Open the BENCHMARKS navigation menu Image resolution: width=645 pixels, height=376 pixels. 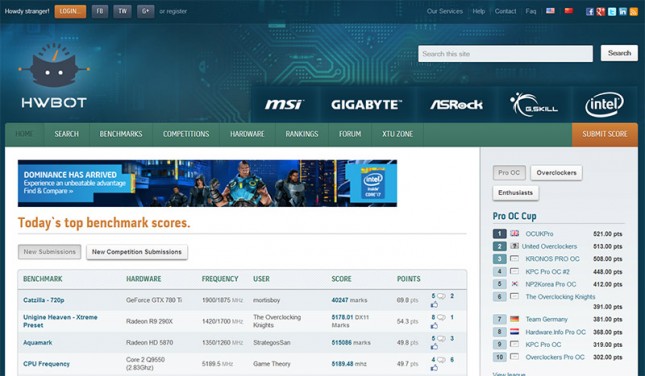[x=121, y=134]
